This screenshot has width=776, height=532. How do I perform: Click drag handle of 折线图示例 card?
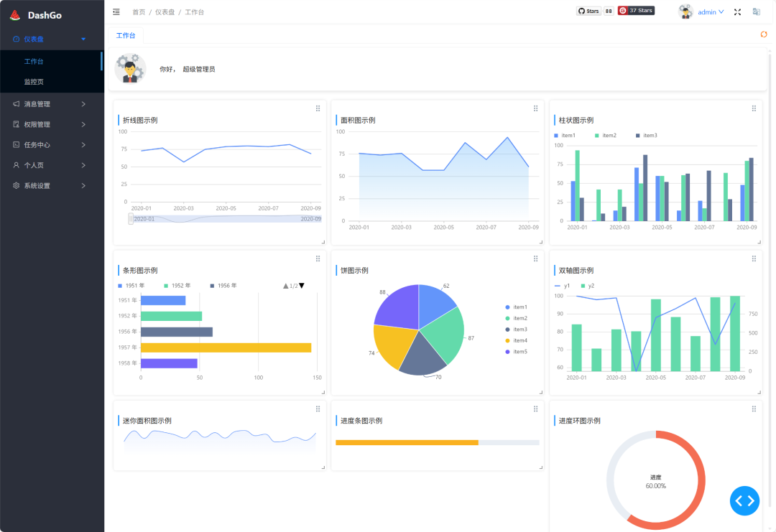(x=318, y=108)
